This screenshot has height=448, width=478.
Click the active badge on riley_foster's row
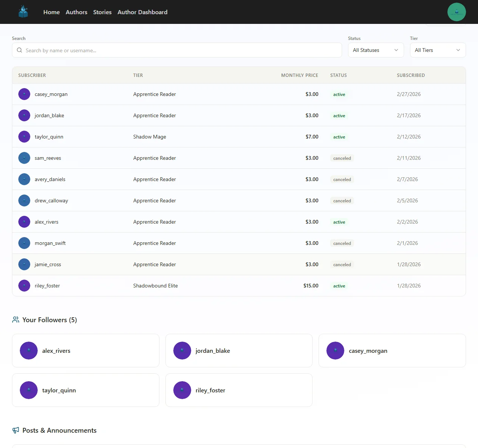339,286
